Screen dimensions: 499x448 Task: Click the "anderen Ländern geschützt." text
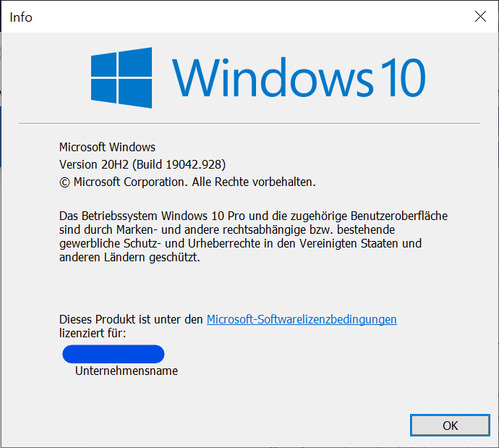pos(129,257)
